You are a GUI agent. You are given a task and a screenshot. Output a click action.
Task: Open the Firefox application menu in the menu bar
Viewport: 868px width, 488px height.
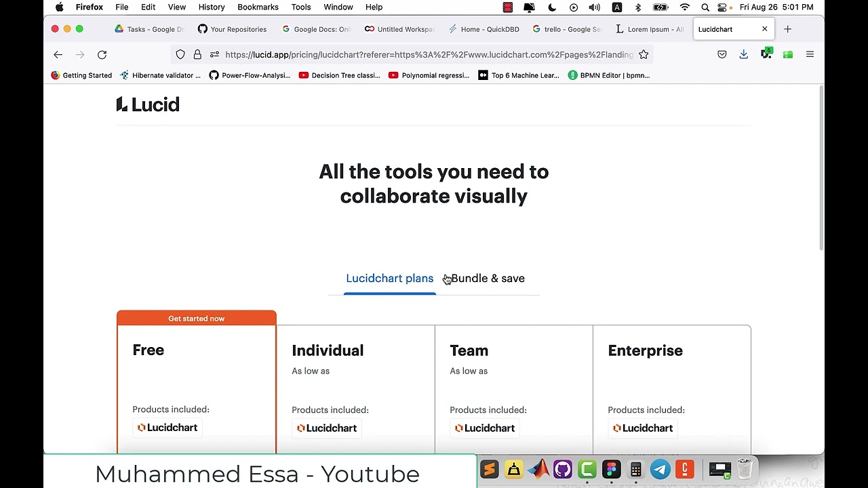pos(90,7)
